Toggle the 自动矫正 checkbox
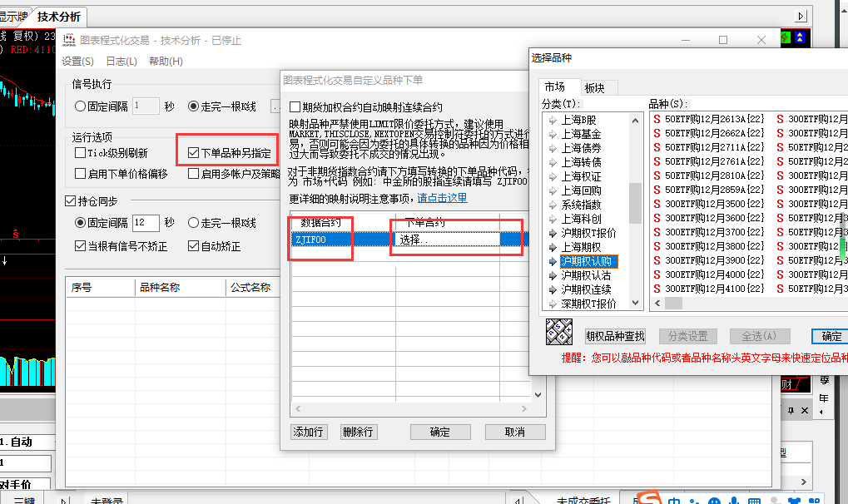This screenshot has height=504, width=848. [193, 246]
